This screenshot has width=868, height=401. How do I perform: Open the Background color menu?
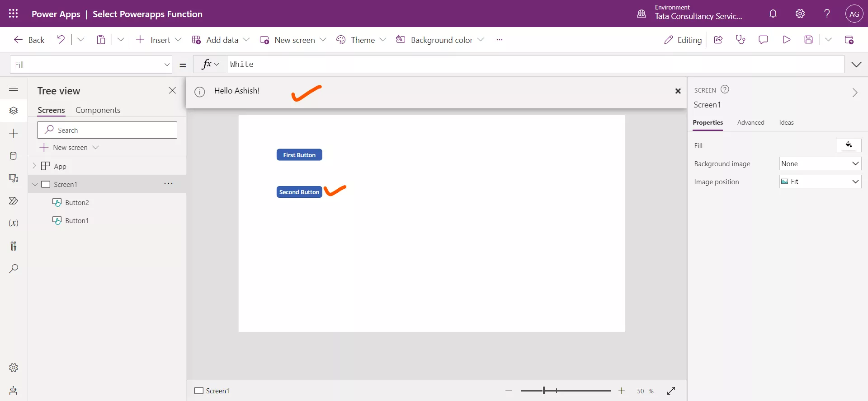tap(440, 40)
